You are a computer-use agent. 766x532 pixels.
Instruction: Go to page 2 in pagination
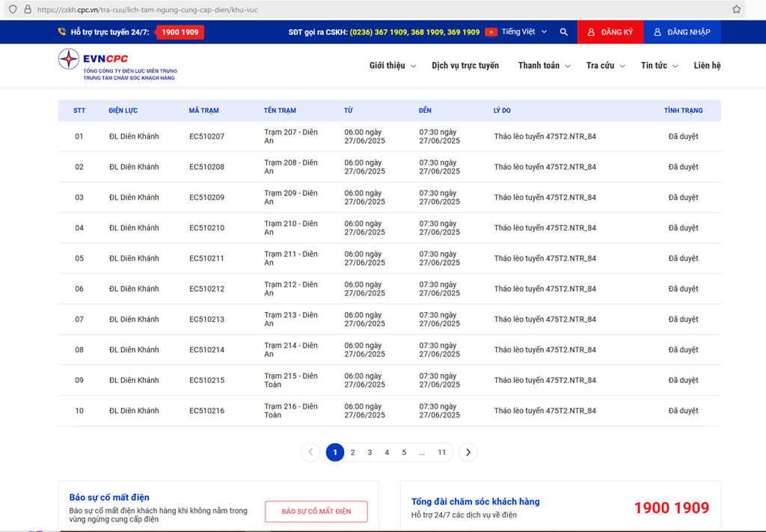click(353, 453)
